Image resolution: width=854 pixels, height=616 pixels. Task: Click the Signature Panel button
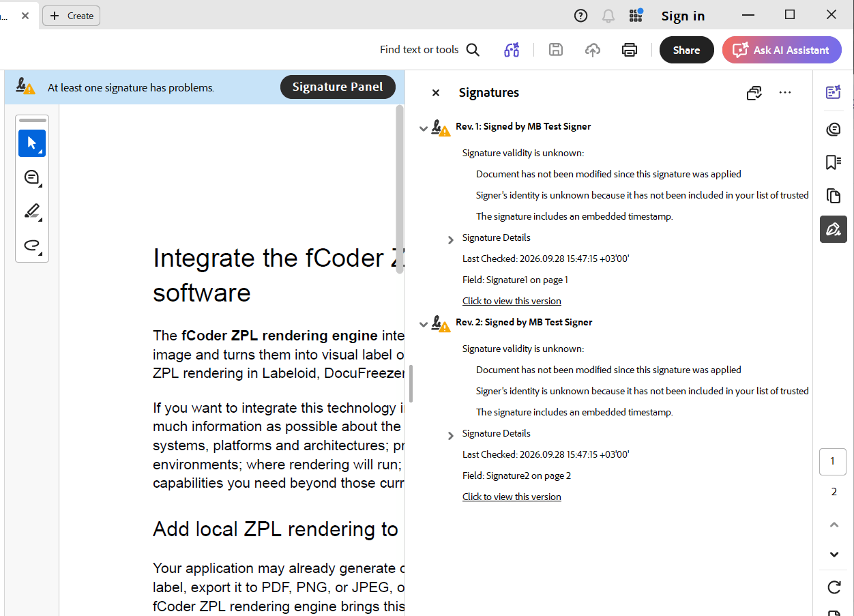click(338, 87)
